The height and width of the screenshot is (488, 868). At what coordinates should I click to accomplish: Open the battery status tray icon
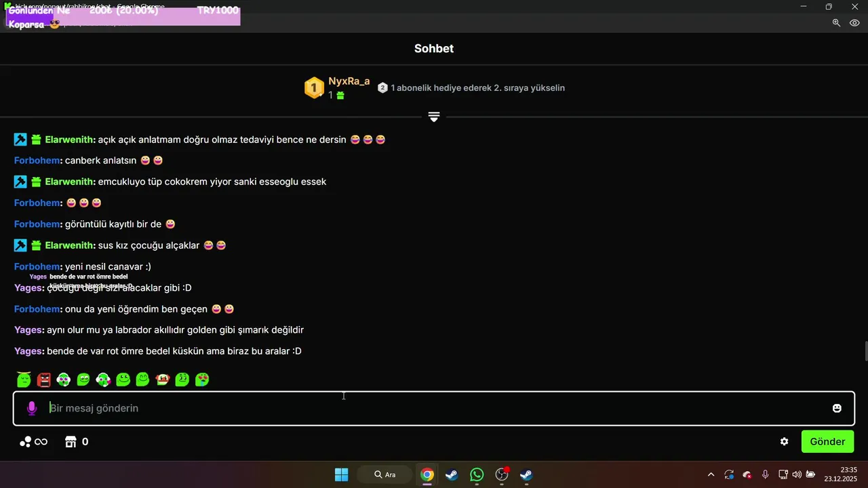(810, 474)
